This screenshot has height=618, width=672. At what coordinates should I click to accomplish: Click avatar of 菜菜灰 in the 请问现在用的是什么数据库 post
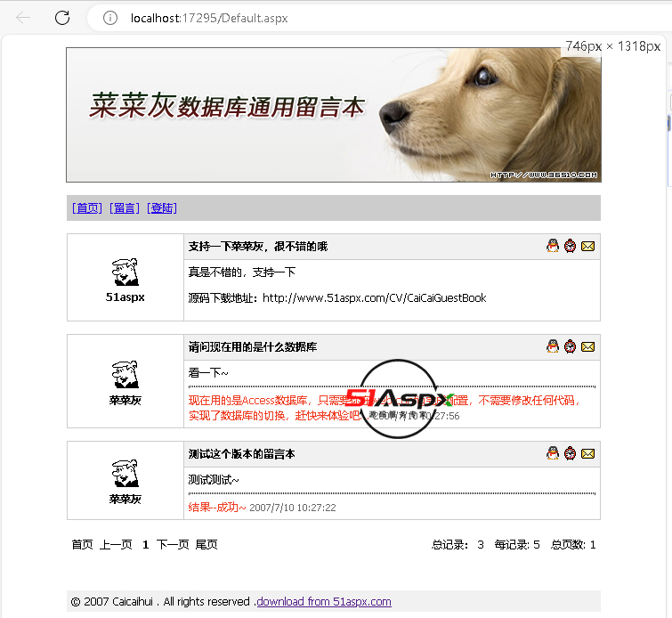click(x=125, y=374)
